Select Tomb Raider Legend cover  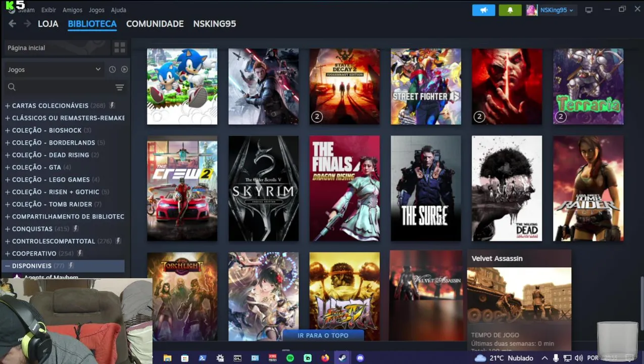pos(588,188)
